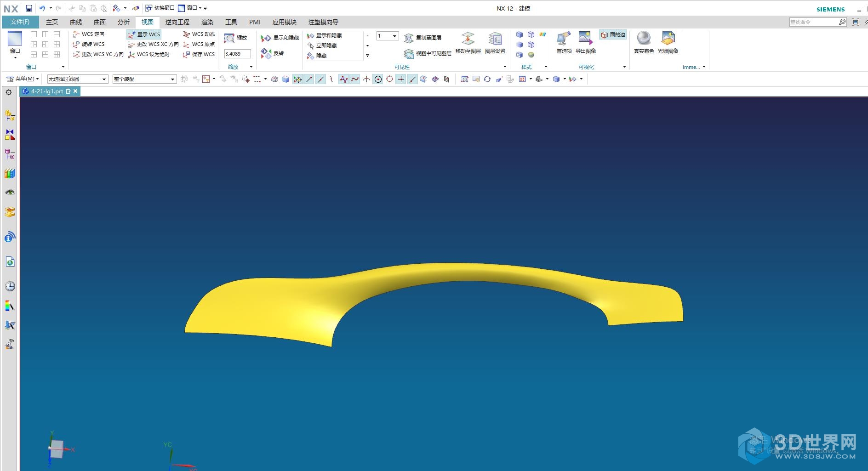This screenshot has height=471, width=868.
Task: Click 旋转 WCS to rotate the WCS
Action: tap(89, 44)
